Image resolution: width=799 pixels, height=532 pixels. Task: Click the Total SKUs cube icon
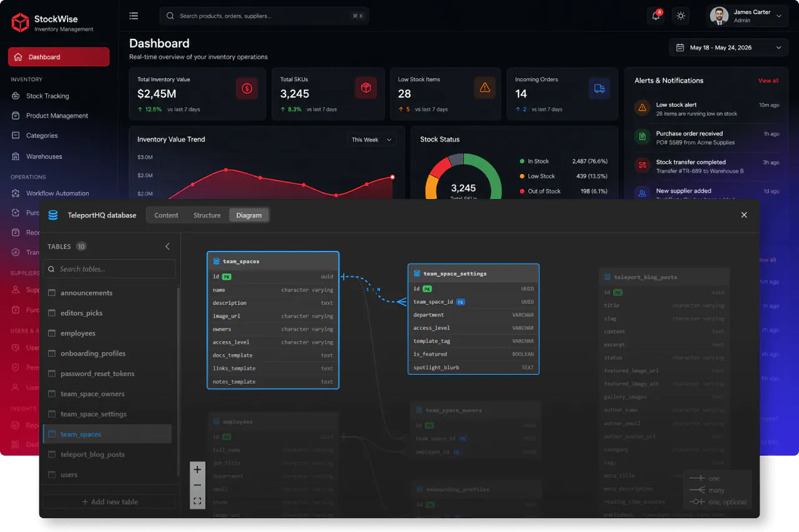[x=366, y=88]
